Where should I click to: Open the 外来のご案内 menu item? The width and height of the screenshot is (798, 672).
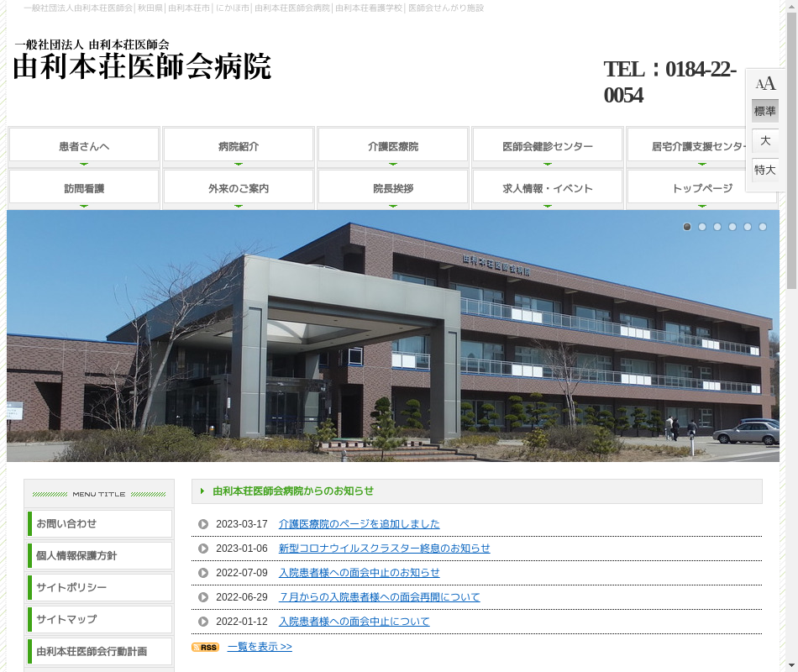point(239,188)
